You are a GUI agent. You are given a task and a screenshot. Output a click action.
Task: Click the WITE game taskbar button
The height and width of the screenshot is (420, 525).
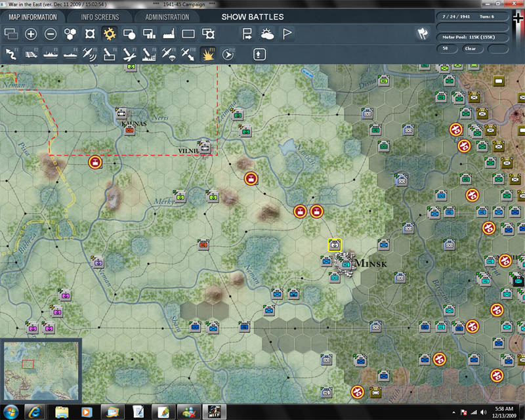pyautogui.click(x=215, y=412)
